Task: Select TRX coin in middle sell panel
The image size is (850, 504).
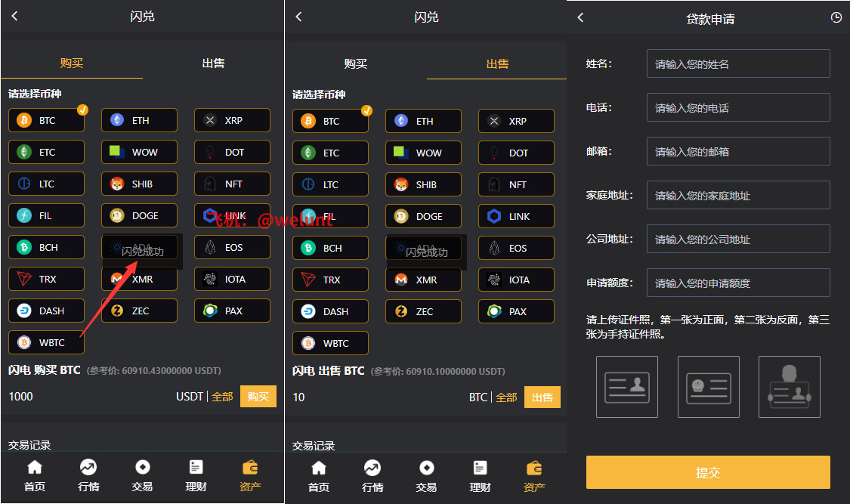Action: point(331,280)
